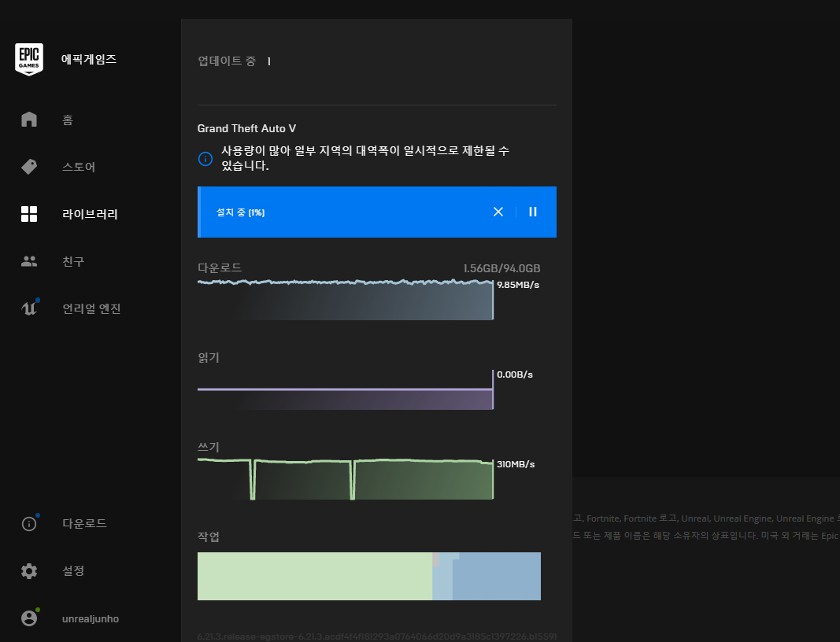Open 설정 menu label

point(73,570)
